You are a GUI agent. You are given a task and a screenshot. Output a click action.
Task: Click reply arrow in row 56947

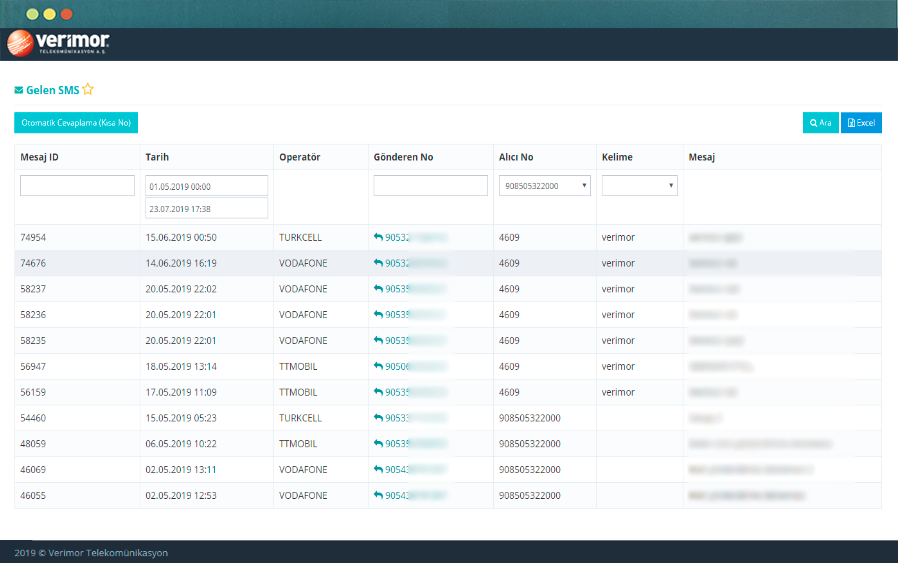click(378, 366)
